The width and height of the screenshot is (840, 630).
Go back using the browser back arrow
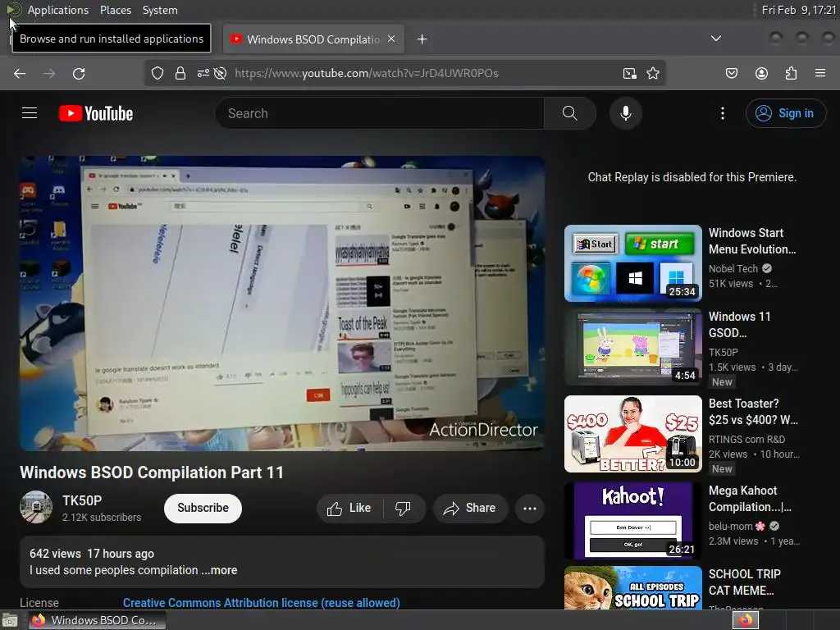click(x=20, y=73)
